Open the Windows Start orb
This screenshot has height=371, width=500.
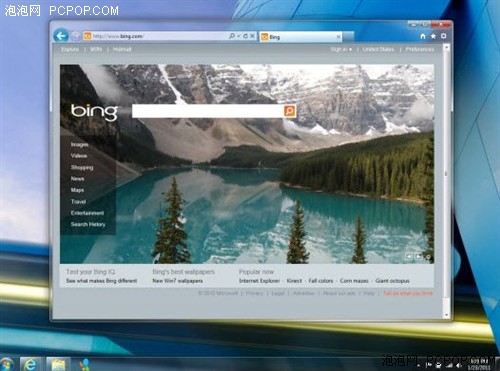6,364
